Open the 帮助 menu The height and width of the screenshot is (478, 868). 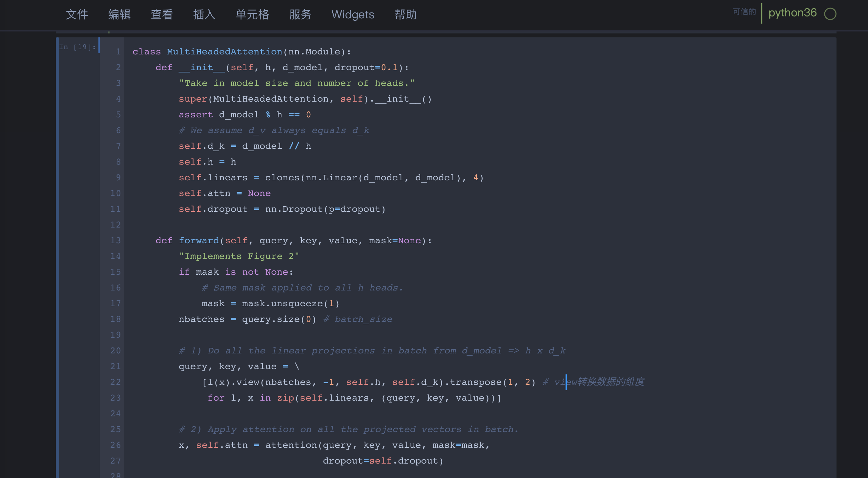[405, 14]
